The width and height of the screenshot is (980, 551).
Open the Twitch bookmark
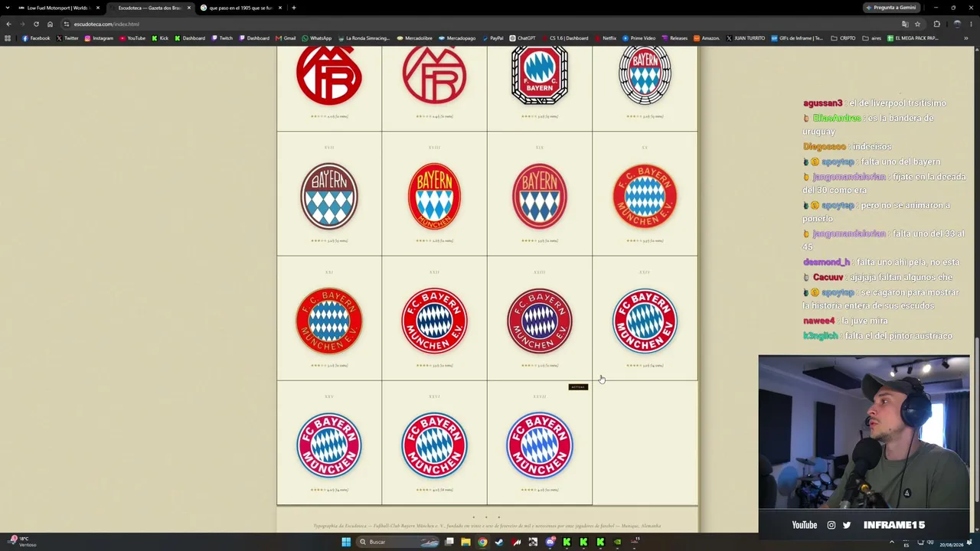(x=222, y=38)
